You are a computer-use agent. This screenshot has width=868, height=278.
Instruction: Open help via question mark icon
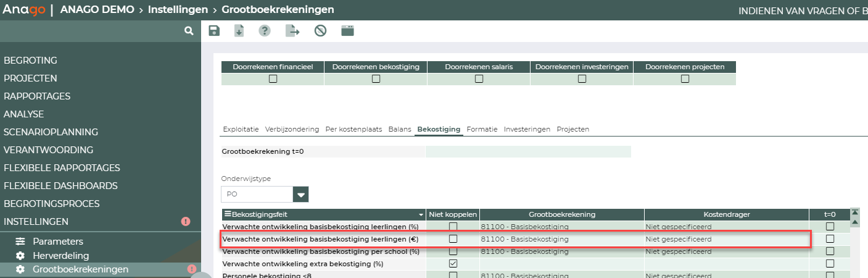[265, 31]
